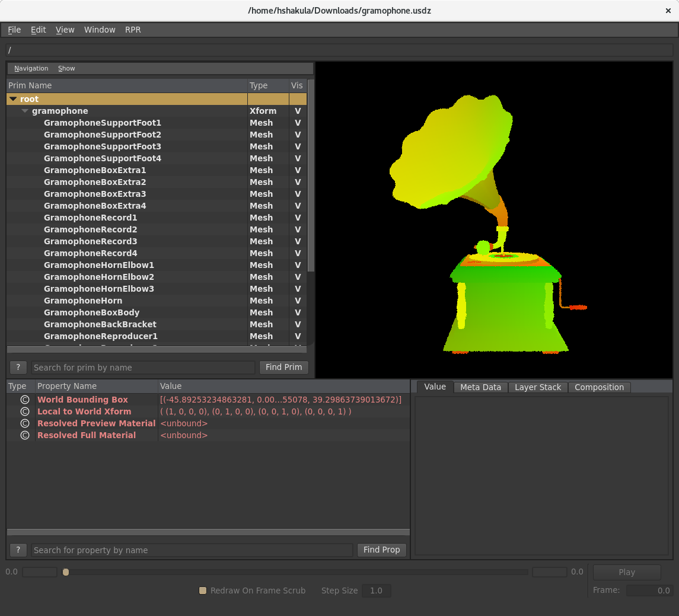Collapse the gramophone Xform tree arrow

click(25, 111)
